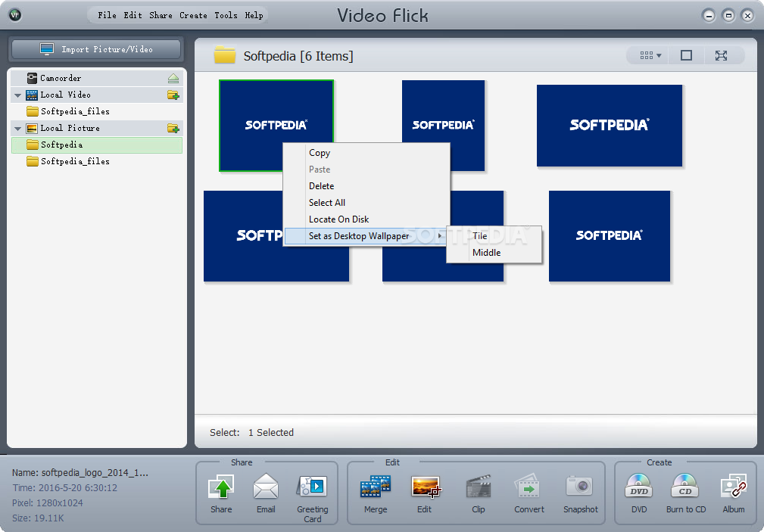This screenshot has width=764, height=532.
Task: Open the Edit menu in menu bar
Action: click(133, 15)
